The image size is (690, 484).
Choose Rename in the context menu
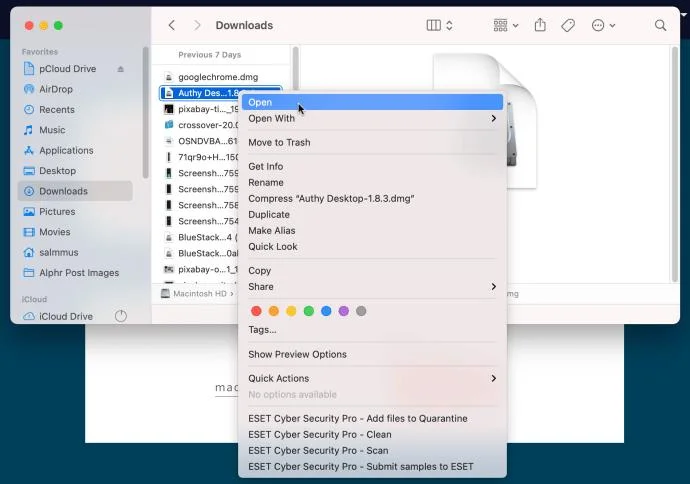372,183
